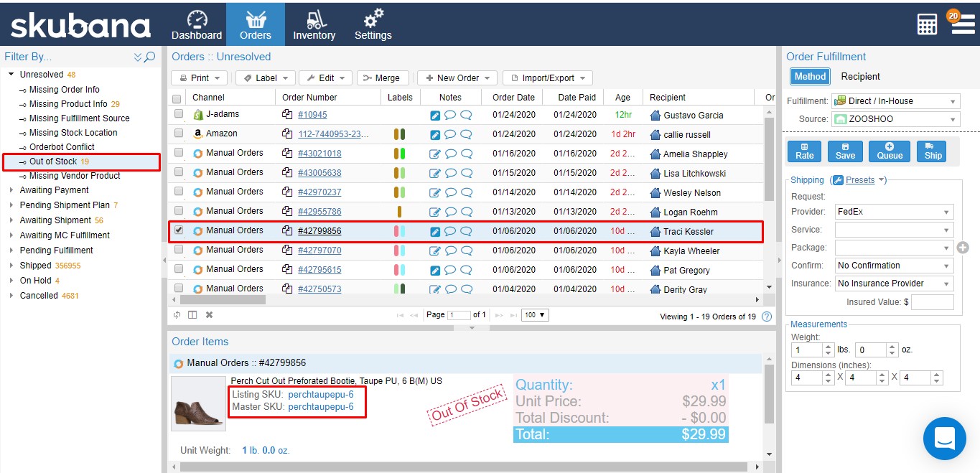Click copy icon beside order #43021018
980x473 pixels.
click(287, 154)
